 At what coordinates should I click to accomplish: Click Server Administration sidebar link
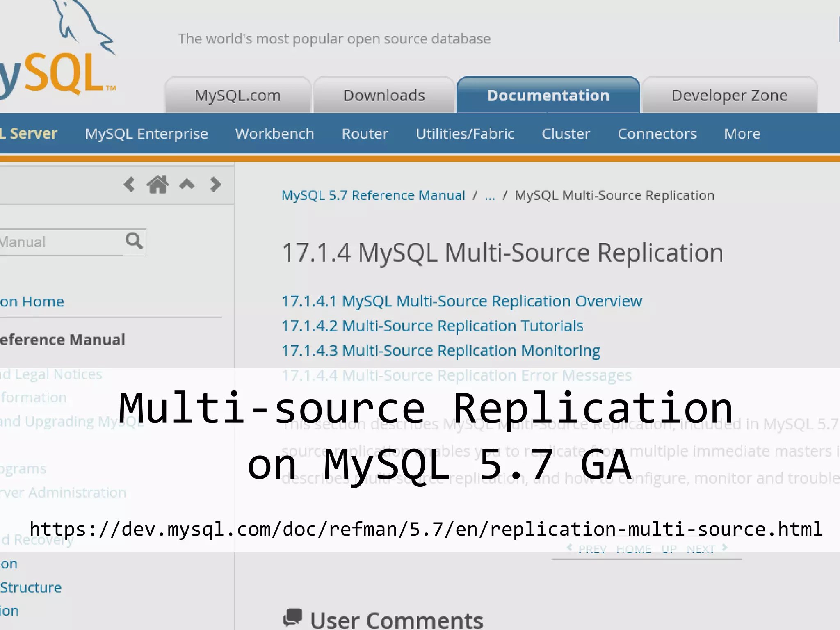[63, 493]
